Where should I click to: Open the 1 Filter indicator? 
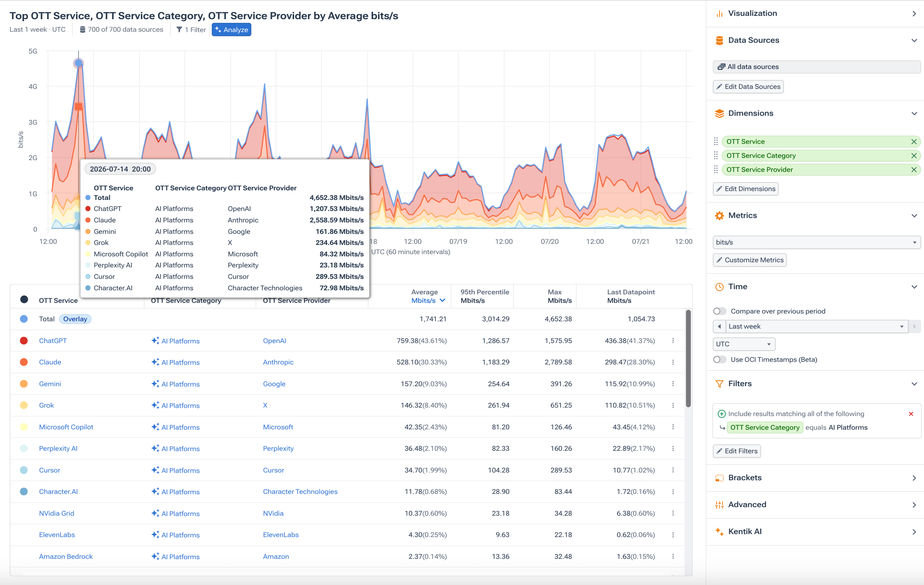[x=191, y=30]
